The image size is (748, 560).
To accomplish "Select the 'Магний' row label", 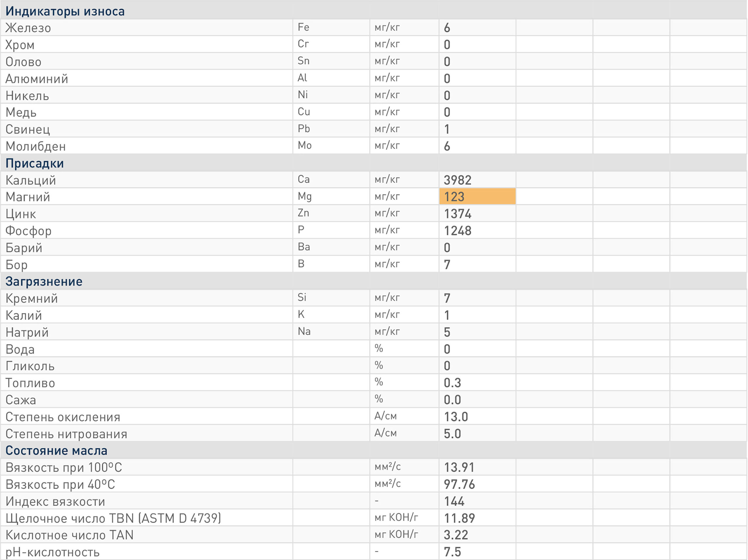I will [28, 197].
